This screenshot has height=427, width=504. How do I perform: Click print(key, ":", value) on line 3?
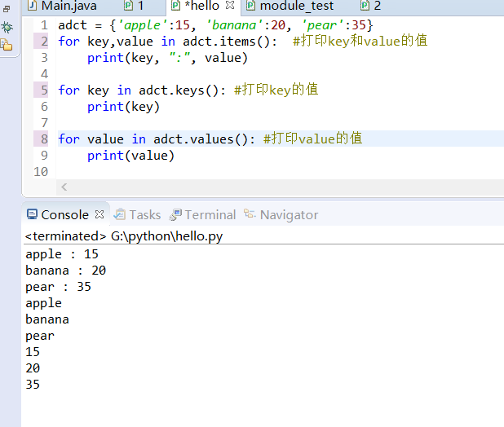tap(167, 58)
